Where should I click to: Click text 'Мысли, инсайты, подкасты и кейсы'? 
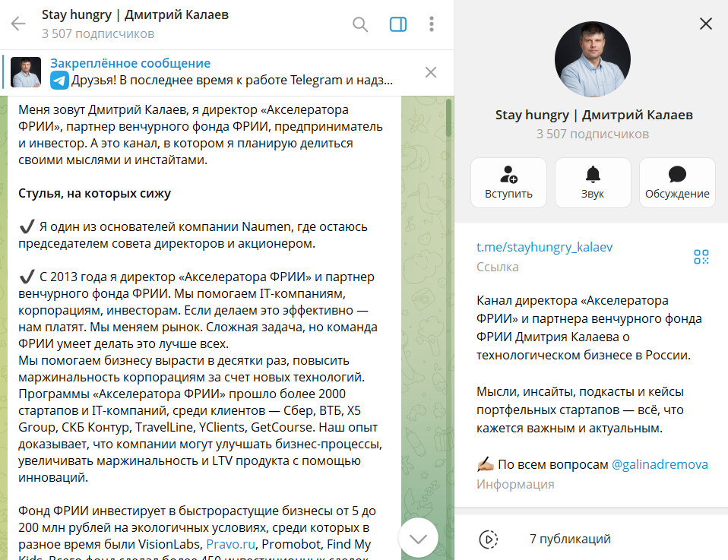580,392
